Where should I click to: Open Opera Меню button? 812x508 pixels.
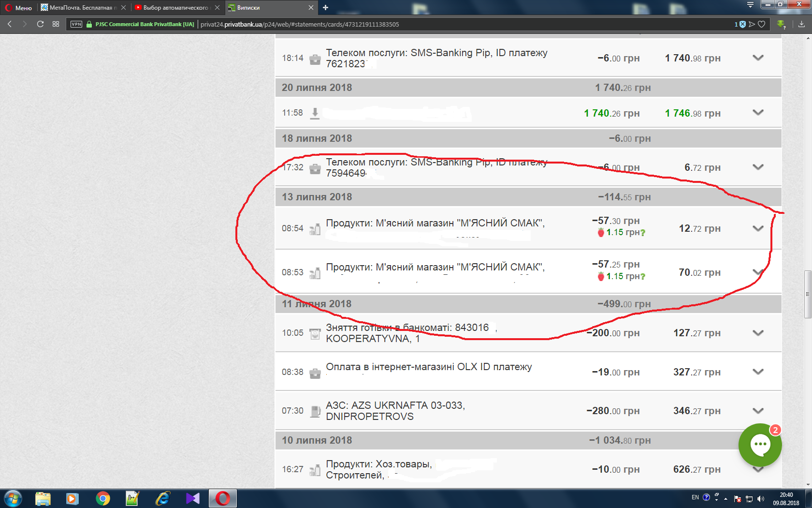click(18, 8)
